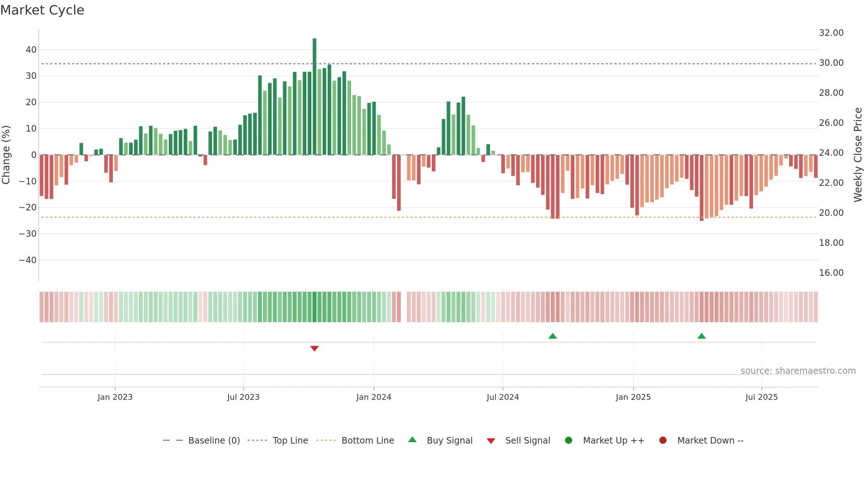Click the 'Bottom Line' legend label

point(368,441)
